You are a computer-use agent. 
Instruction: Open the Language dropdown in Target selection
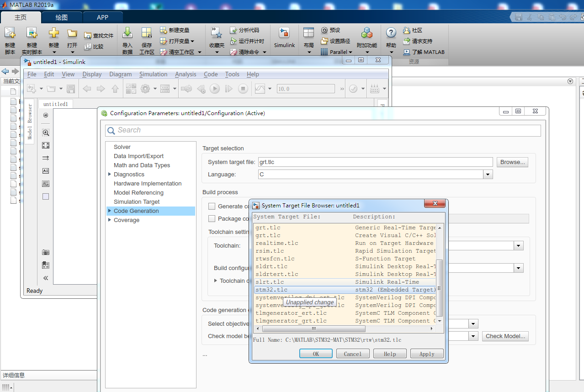pos(488,174)
